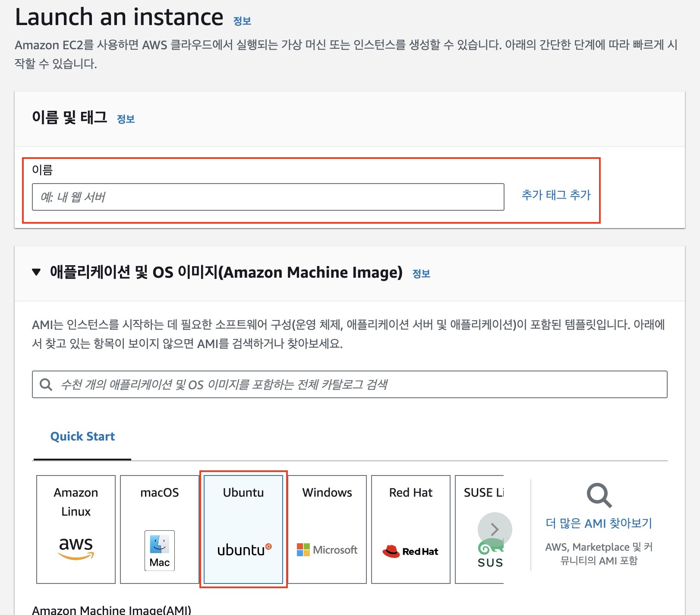
Task: Click the next-arrow chevron in the AMI carousel
Action: (495, 529)
